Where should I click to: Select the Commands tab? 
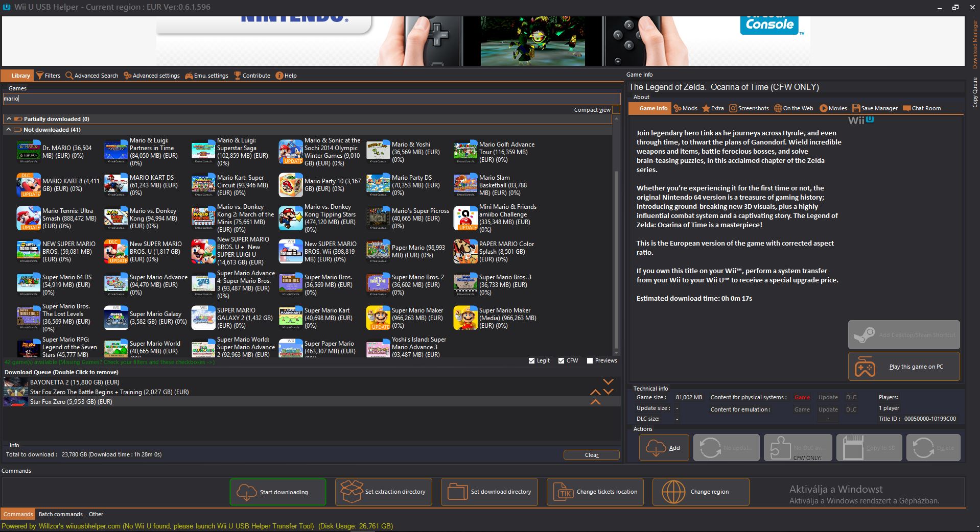click(18, 514)
